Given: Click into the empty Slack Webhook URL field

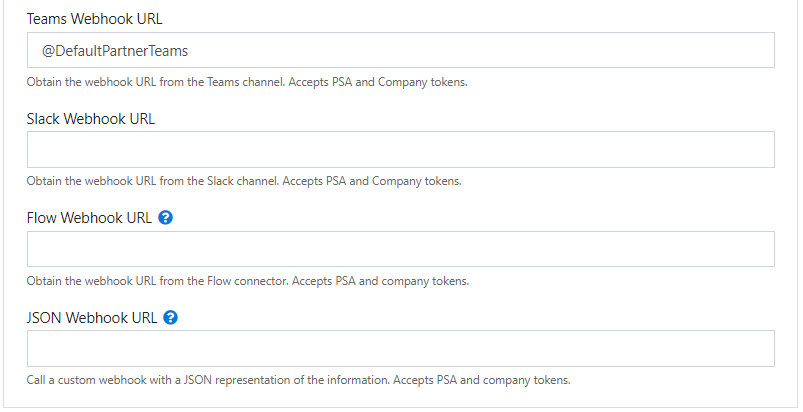Looking at the screenshot, I should (400, 149).
